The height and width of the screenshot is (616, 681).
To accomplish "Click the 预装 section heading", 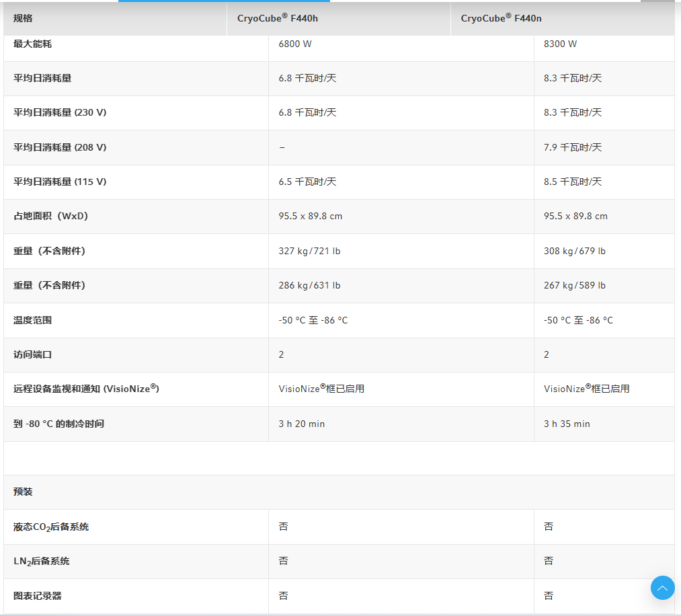I will [23, 492].
